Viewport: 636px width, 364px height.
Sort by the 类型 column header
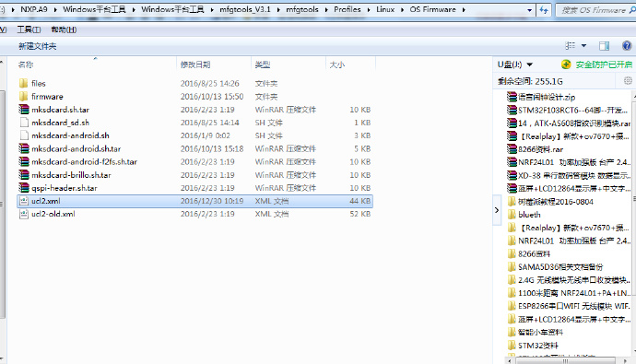[288, 65]
